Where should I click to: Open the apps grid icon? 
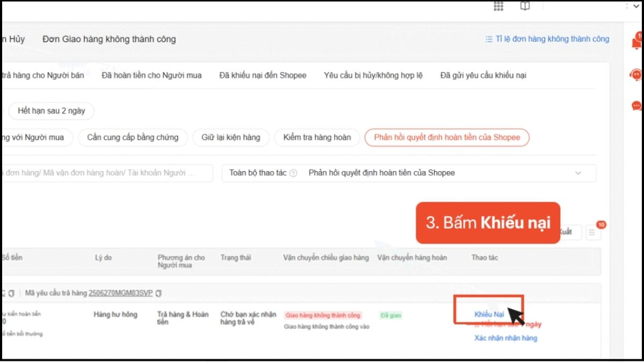click(x=499, y=6)
